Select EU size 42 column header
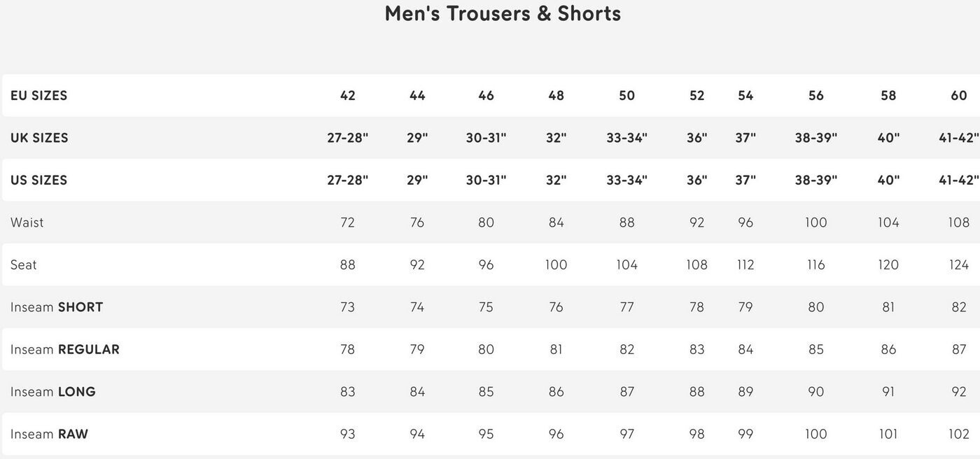The width and height of the screenshot is (980, 459). tap(348, 96)
